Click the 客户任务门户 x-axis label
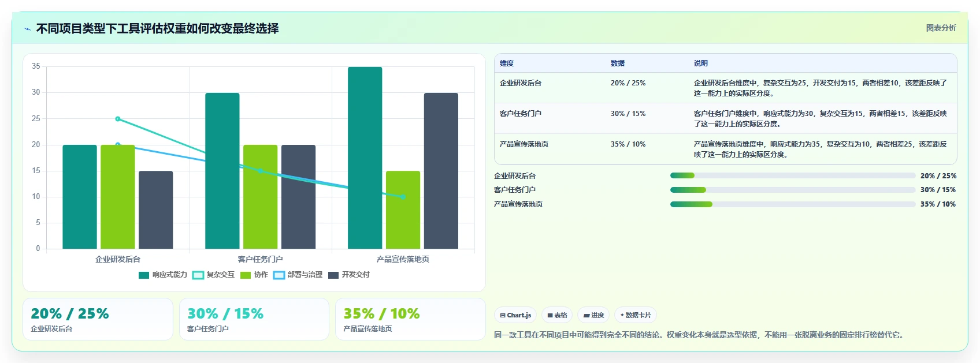 261,259
